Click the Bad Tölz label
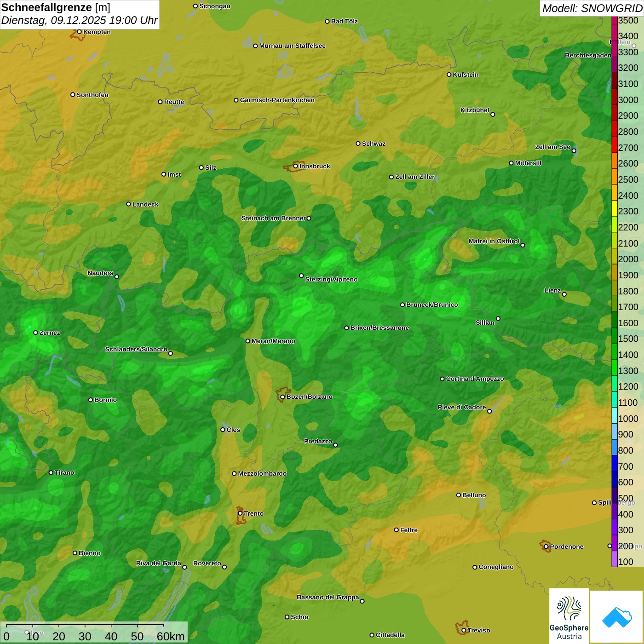This screenshot has width=644, height=644. [345, 21]
